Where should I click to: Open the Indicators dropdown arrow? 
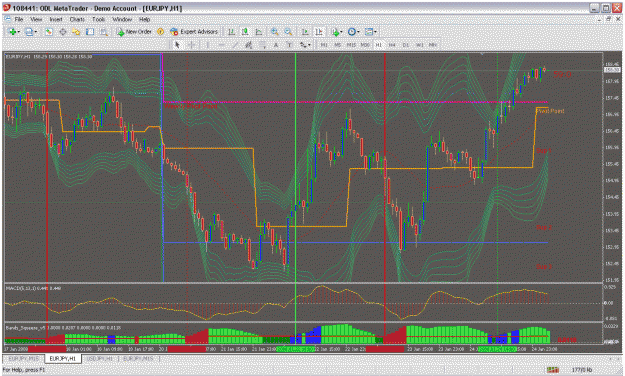coord(342,32)
